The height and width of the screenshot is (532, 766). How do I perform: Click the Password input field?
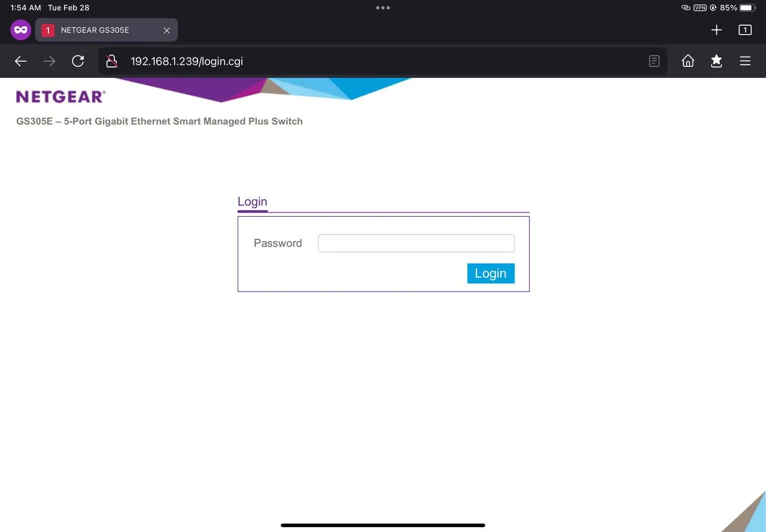[x=416, y=244]
